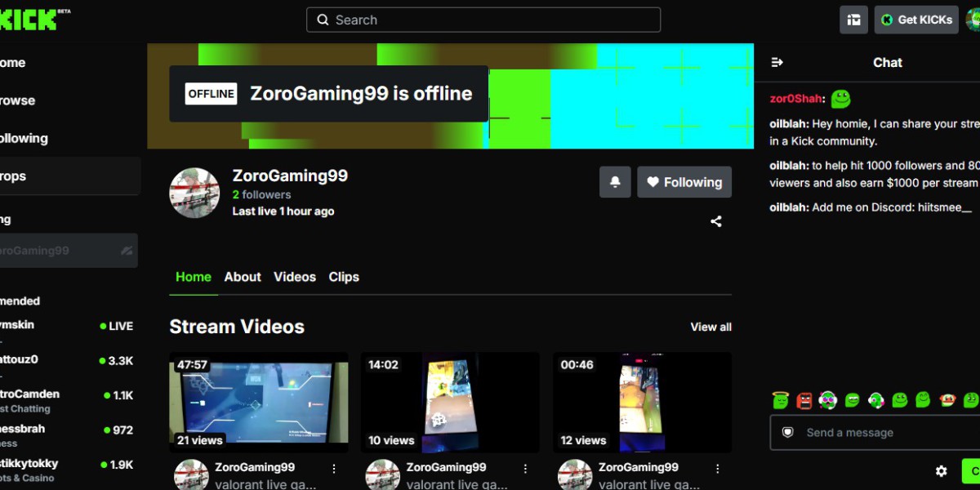Image resolution: width=980 pixels, height=490 pixels.
Task: Open the 14:02 stream video thumbnail
Action: click(450, 403)
